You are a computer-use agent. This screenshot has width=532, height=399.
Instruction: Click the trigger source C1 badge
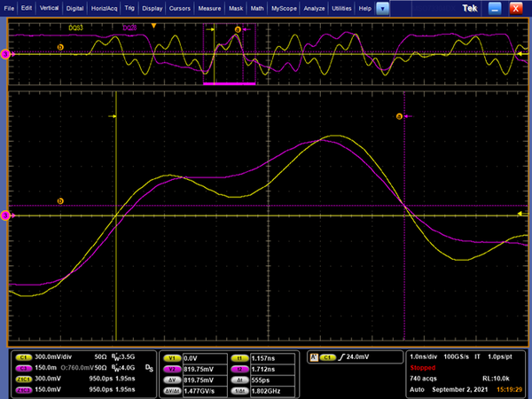coord(328,357)
